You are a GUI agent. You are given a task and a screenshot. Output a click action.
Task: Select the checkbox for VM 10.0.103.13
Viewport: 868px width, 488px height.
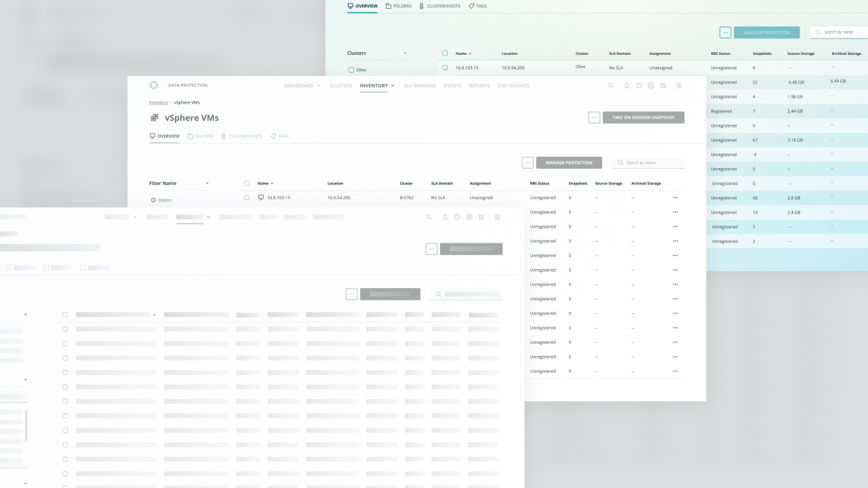[x=247, y=197]
